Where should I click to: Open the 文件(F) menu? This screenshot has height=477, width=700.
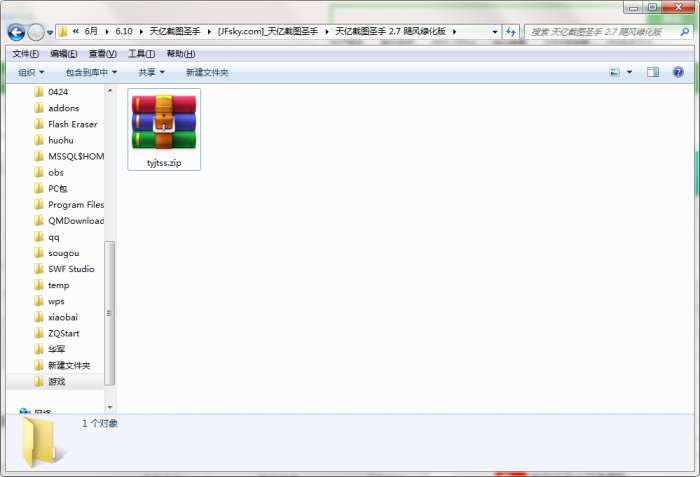(x=25, y=54)
